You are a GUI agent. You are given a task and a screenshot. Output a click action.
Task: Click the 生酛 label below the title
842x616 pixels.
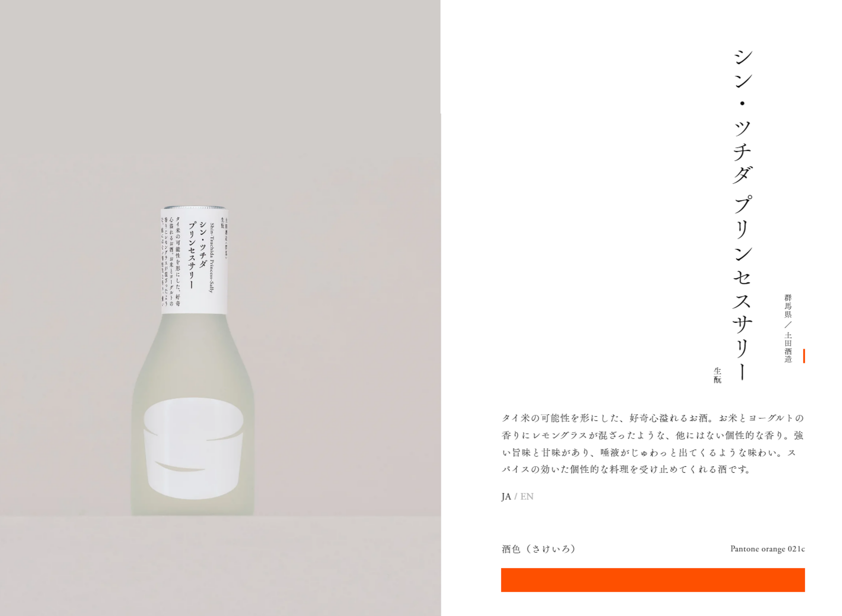point(717,375)
